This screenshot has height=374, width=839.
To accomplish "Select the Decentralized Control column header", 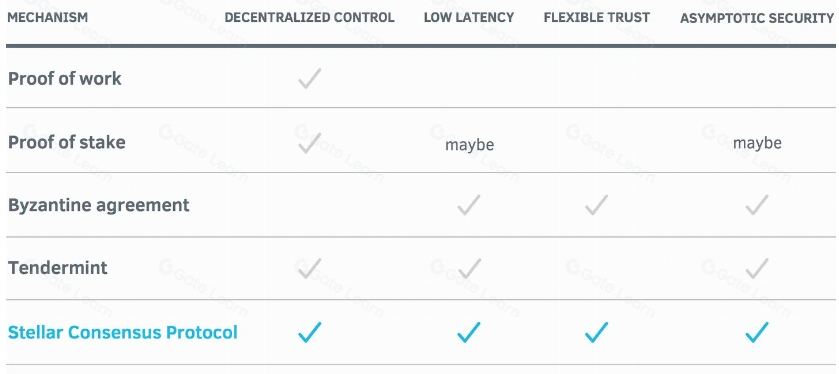I will 309,17.
